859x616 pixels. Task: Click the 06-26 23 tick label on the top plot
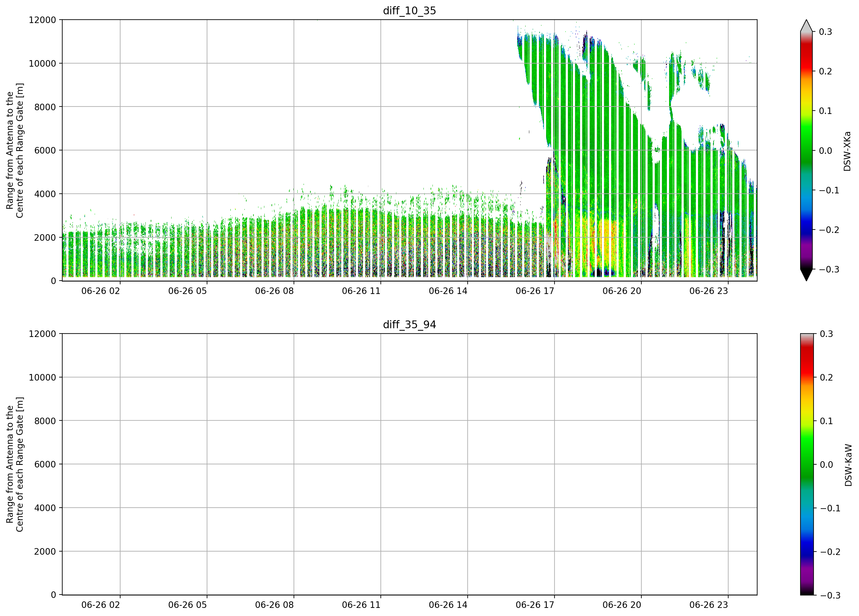point(709,291)
